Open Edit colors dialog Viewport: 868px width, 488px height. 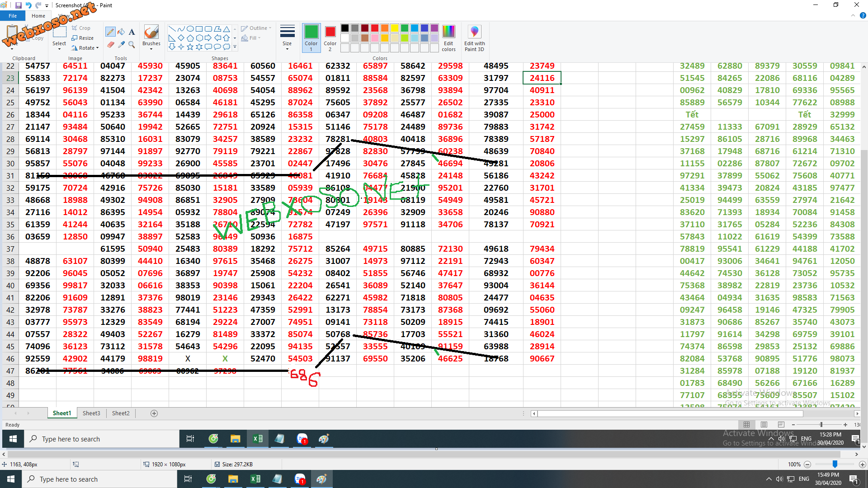coord(448,38)
